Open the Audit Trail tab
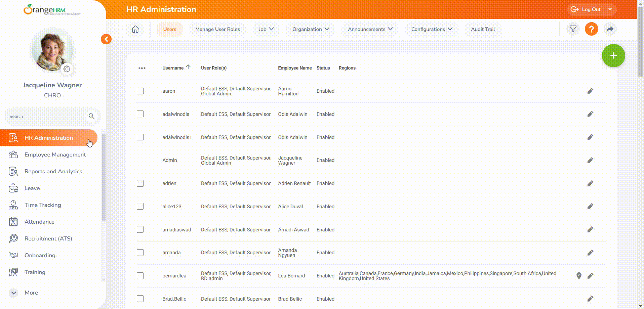 click(483, 29)
